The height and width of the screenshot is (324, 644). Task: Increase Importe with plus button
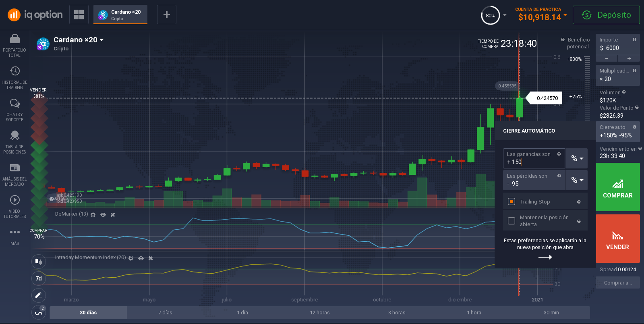tap(629, 58)
